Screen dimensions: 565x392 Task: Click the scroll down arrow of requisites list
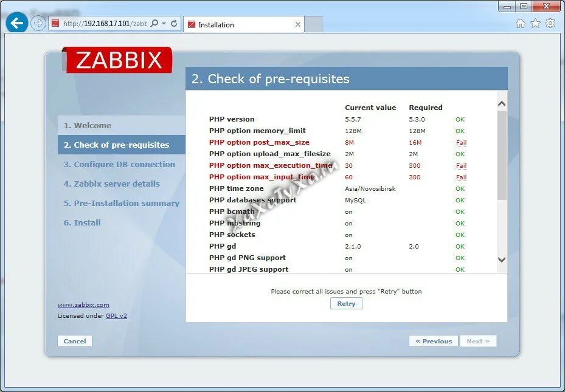[502, 260]
